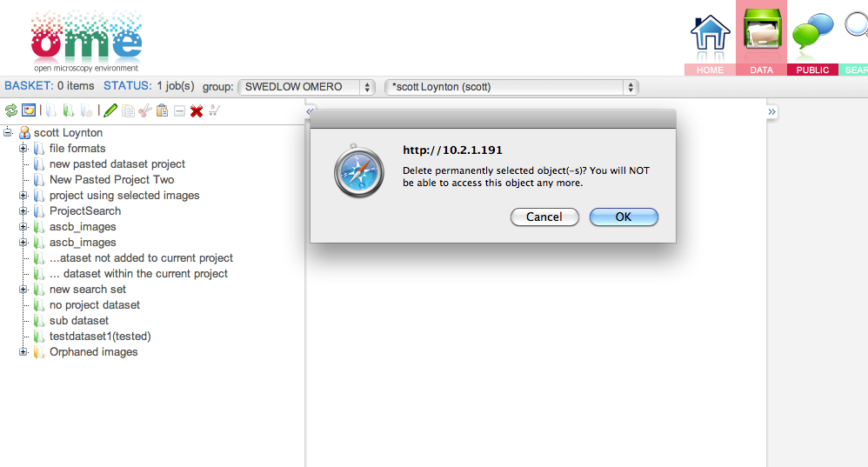The width and height of the screenshot is (868, 467).
Task: Open the scott Loynton user dropdown
Action: coord(511,87)
